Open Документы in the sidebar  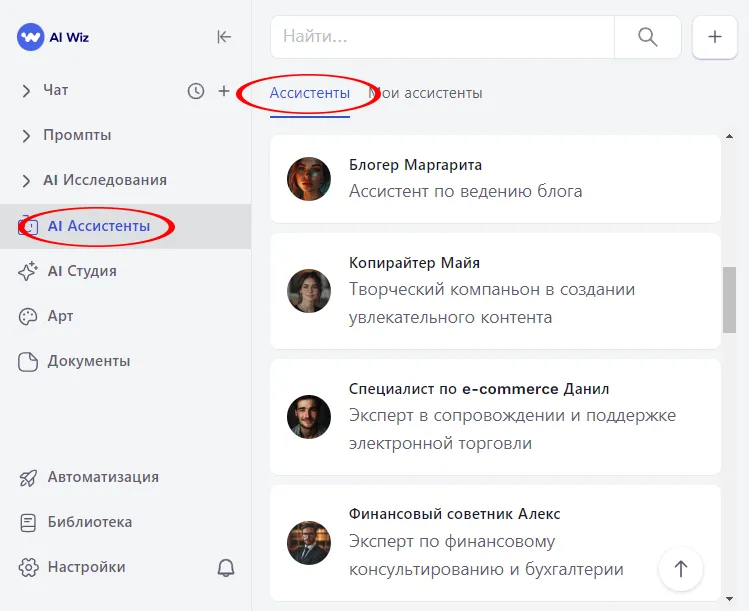[89, 361]
